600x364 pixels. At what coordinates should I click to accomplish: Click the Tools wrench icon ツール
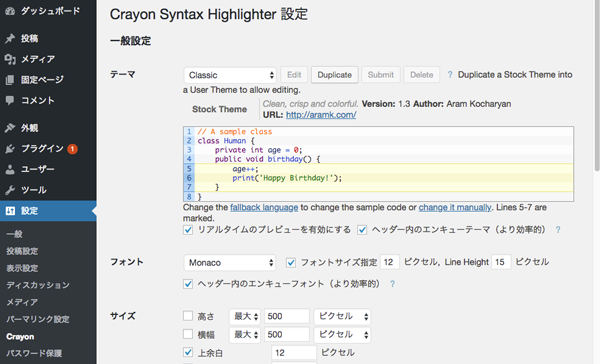(x=10, y=190)
